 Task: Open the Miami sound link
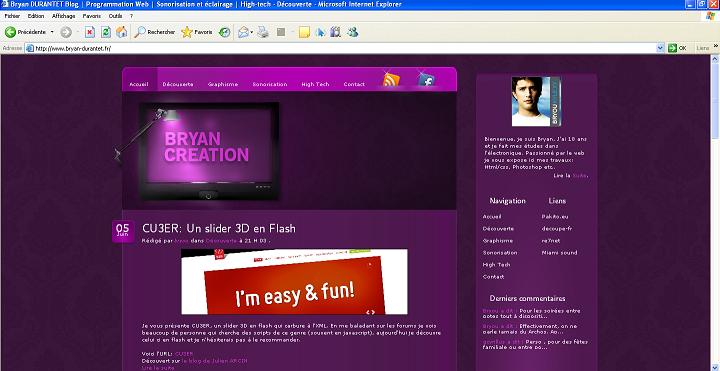(559, 253)
